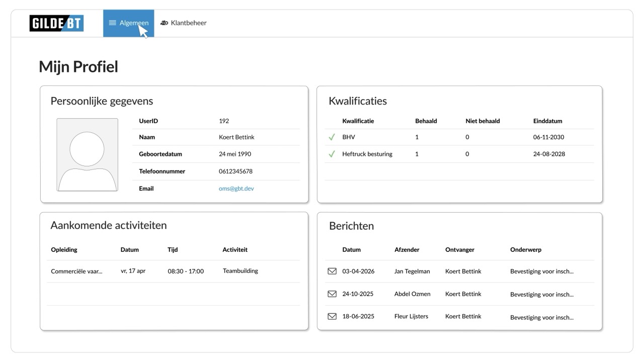
Task: Click the Gilde BT logo
Action: [56, 23]
